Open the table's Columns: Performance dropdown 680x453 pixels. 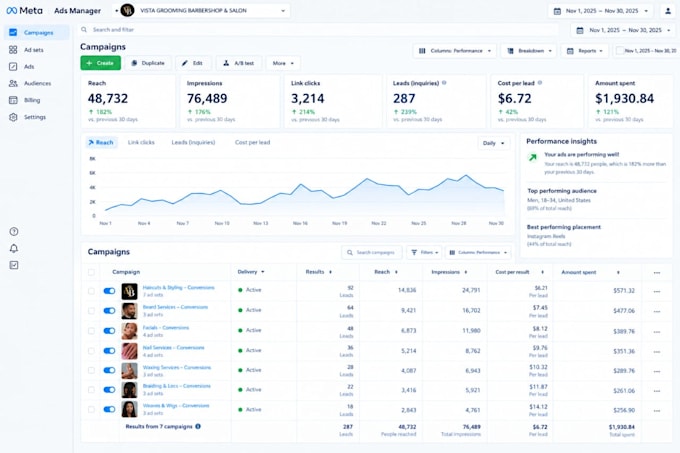[478, 252]
